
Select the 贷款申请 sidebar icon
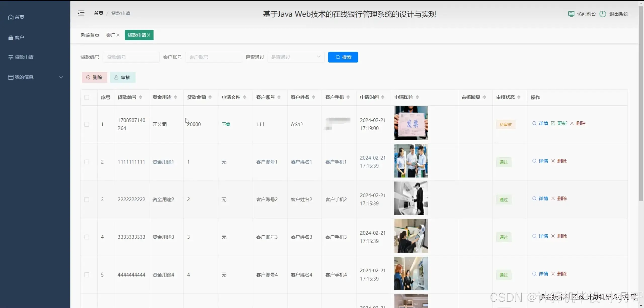11,57
